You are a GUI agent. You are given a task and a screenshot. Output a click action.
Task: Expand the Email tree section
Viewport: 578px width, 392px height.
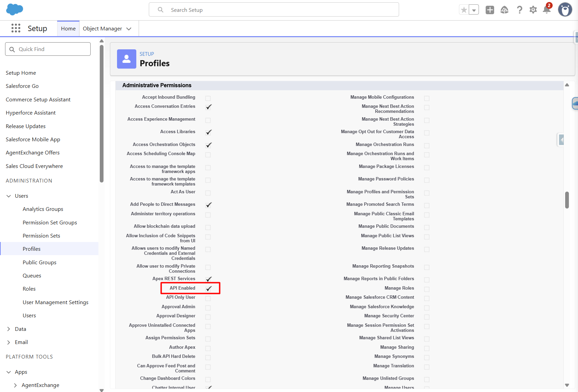click(9, 342)
